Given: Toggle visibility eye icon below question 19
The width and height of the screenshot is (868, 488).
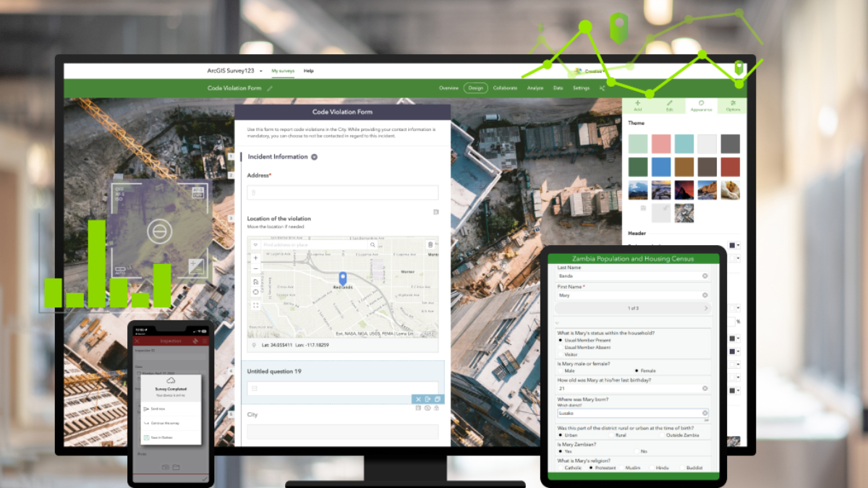Looking at the screenshot, I should (427, 408).
